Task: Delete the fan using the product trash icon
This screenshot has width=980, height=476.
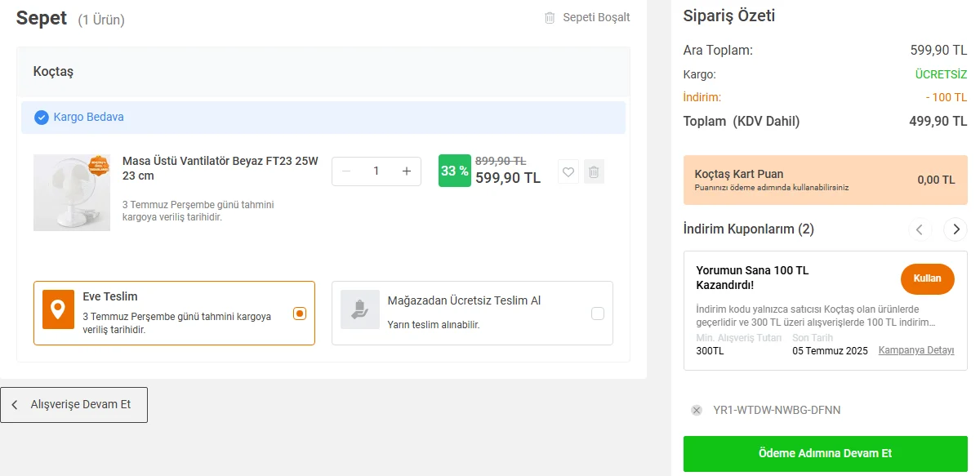Action: (594, 171)
